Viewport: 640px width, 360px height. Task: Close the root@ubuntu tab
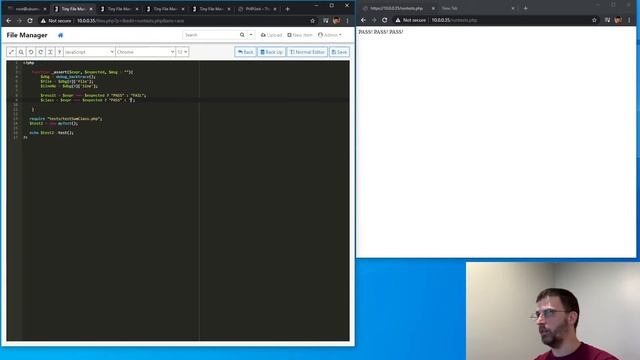pos(45,9)
